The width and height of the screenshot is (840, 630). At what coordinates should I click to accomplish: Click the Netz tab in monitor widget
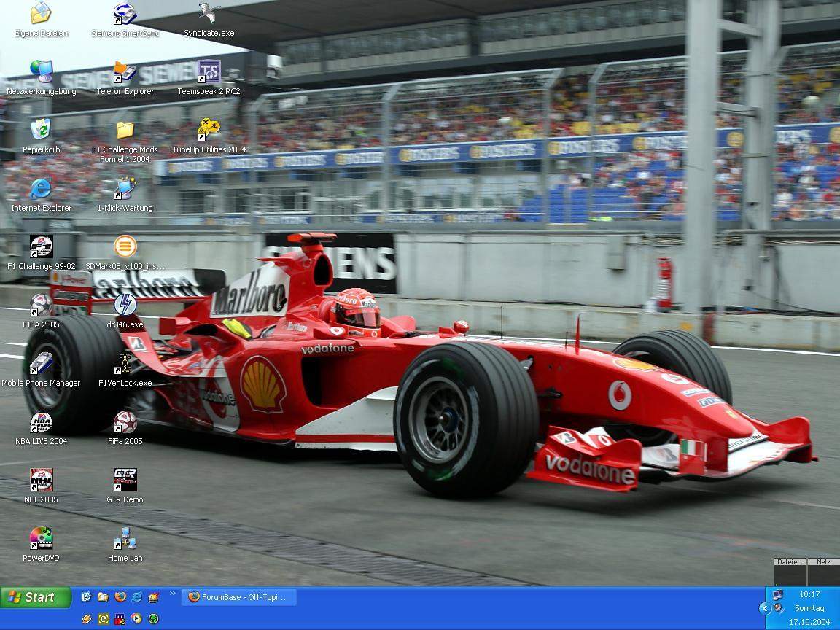[x=823, y=562]
